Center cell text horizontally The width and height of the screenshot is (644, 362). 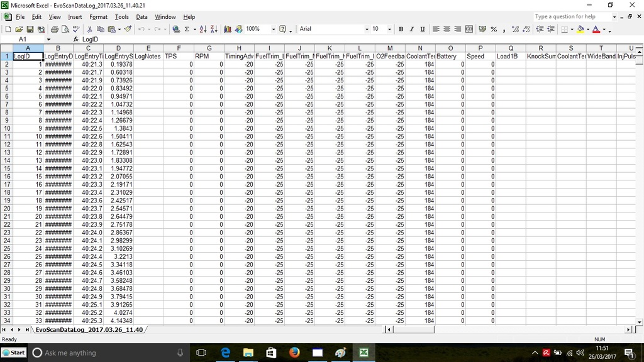click(447, 29)
